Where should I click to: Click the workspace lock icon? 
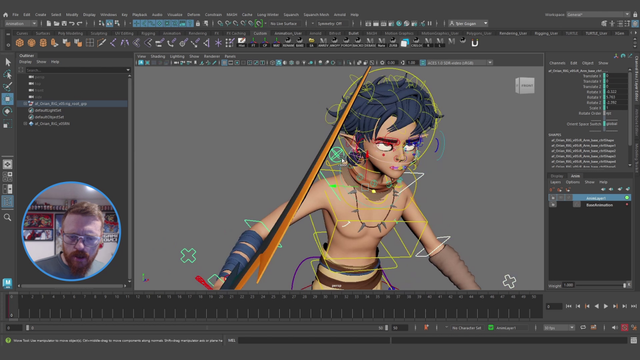635,15
